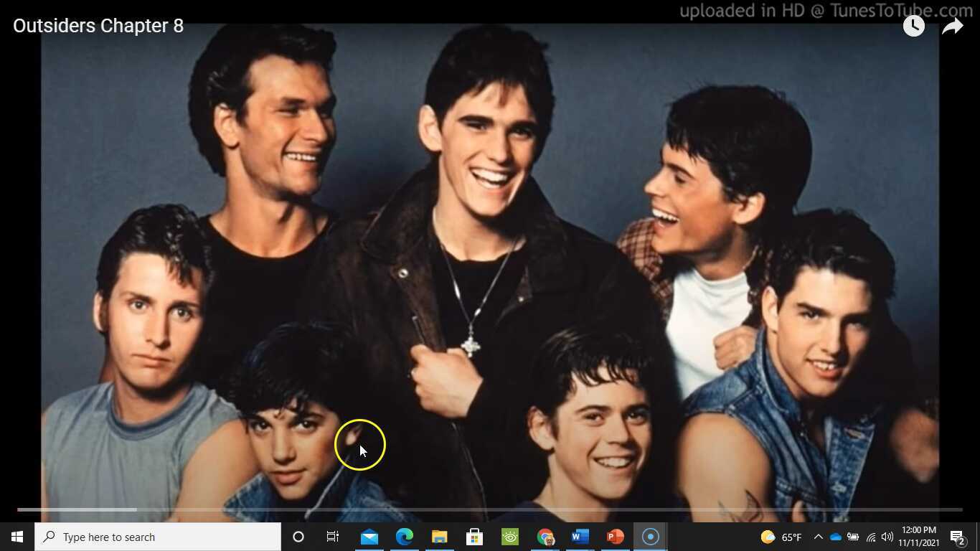The width and height of the screenshot is (980, 551).
Task: Open Wi-Fi network settings from the tray
Action: click(x=871, y=537)
